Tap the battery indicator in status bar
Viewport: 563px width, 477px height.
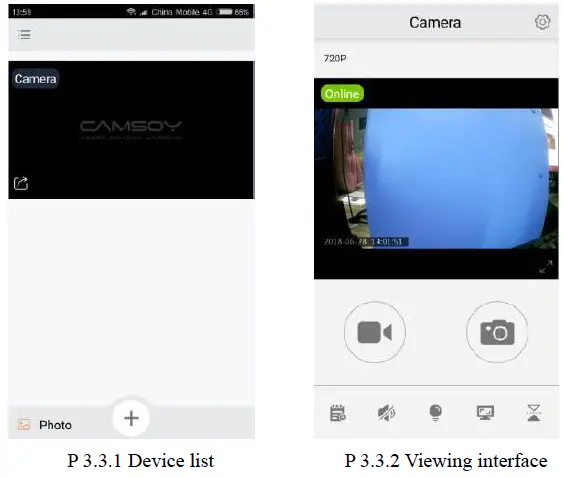226,12
